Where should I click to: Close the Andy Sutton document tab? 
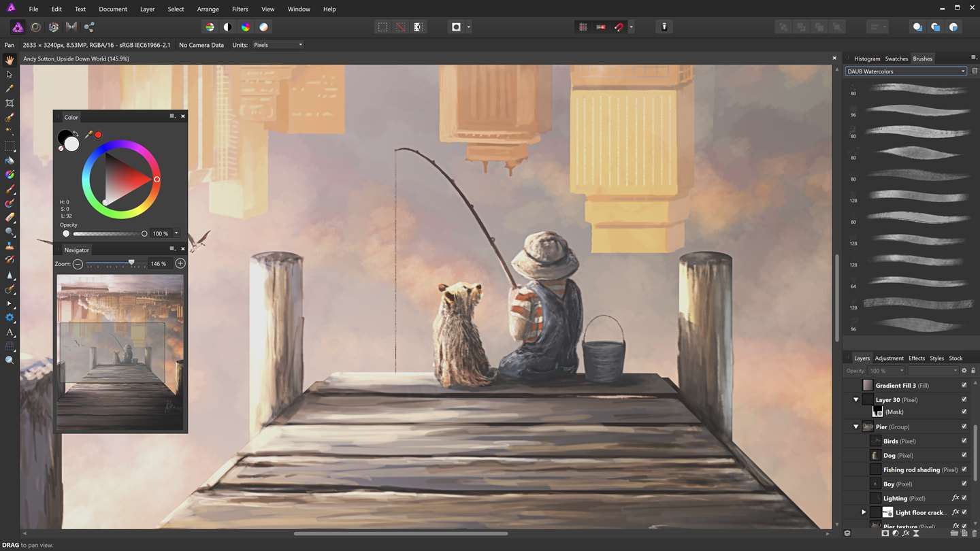(834, 59)
